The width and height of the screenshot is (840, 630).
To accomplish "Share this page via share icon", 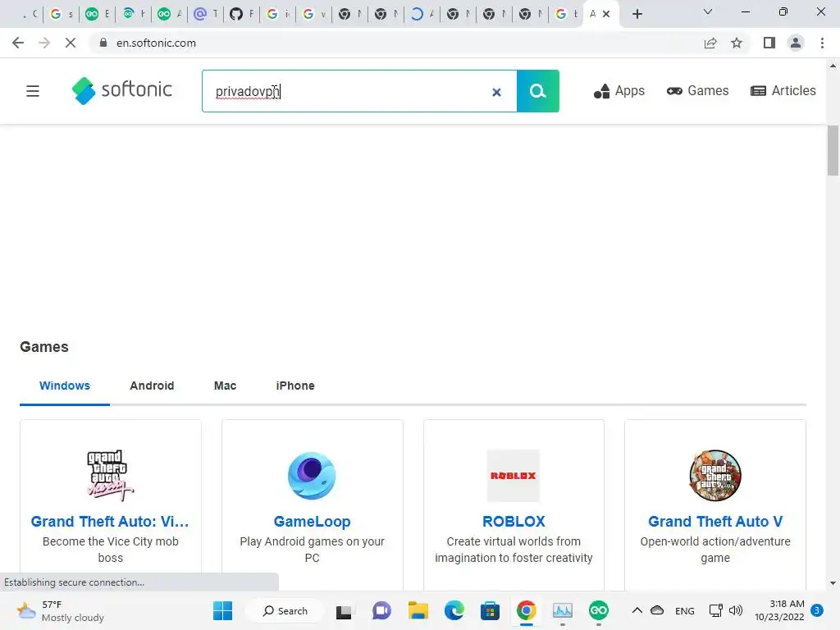I will tap(710, 43).
